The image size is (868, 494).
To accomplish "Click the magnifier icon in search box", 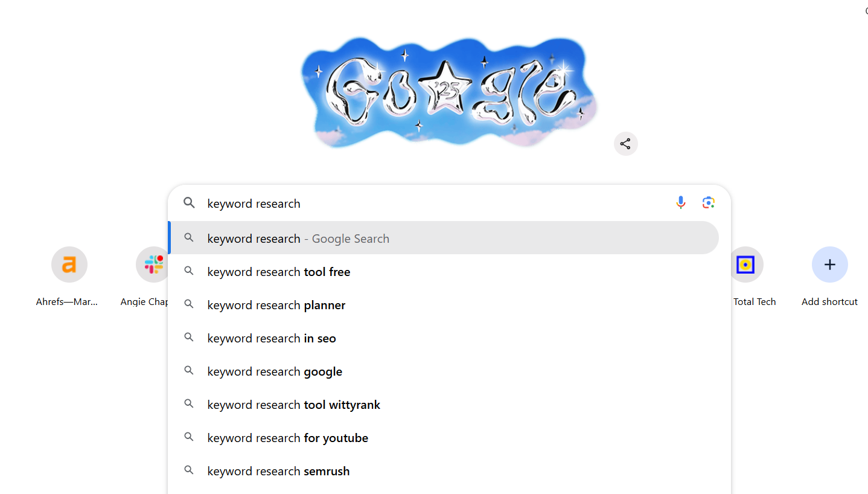I will (x=190, y=203).
